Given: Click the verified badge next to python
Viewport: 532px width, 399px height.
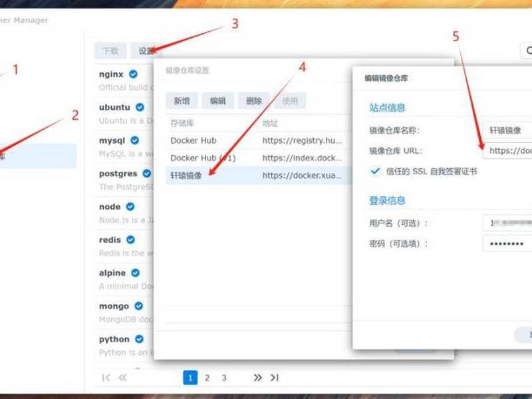Looking at the screenshot, I should pos(139,339).
